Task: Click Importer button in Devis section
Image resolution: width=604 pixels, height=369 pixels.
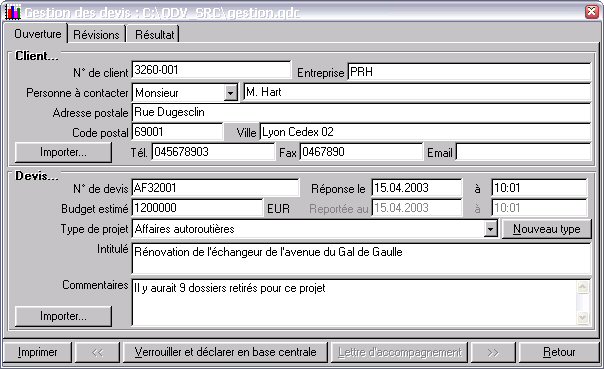Action: [x=63, y=316]
